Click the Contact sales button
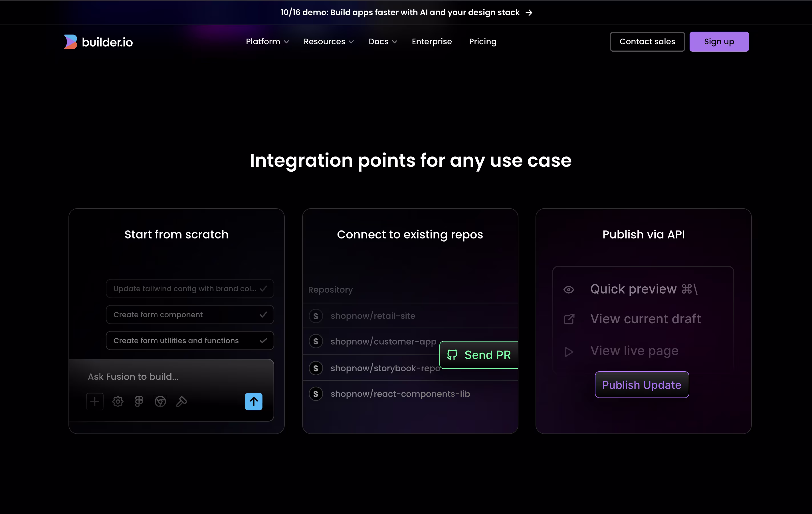 coord(647,41)
